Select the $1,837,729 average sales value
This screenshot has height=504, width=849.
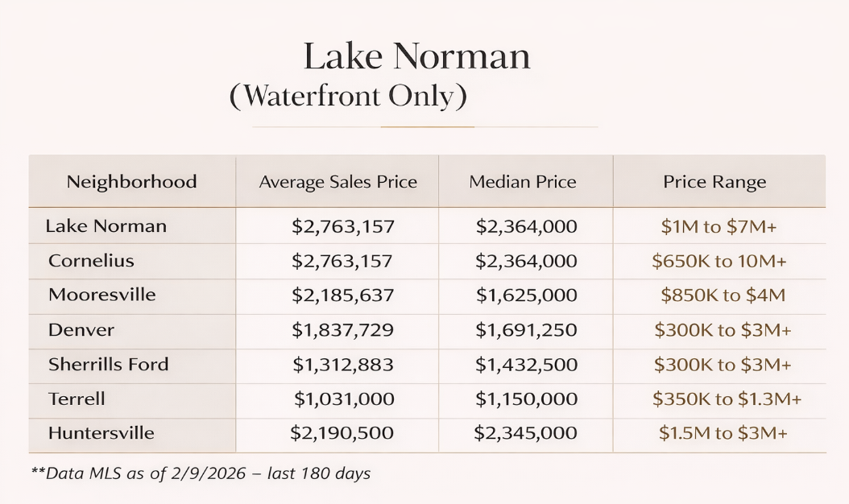342,330
